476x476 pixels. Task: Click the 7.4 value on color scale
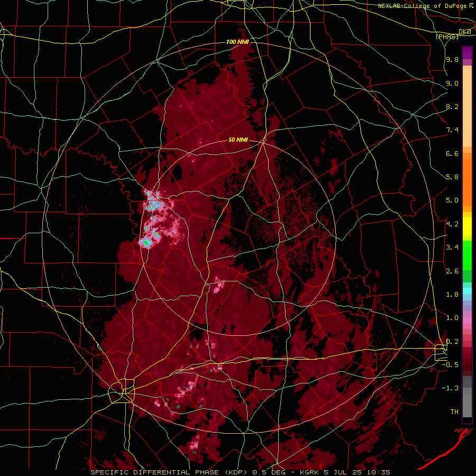tap(452, 130)
